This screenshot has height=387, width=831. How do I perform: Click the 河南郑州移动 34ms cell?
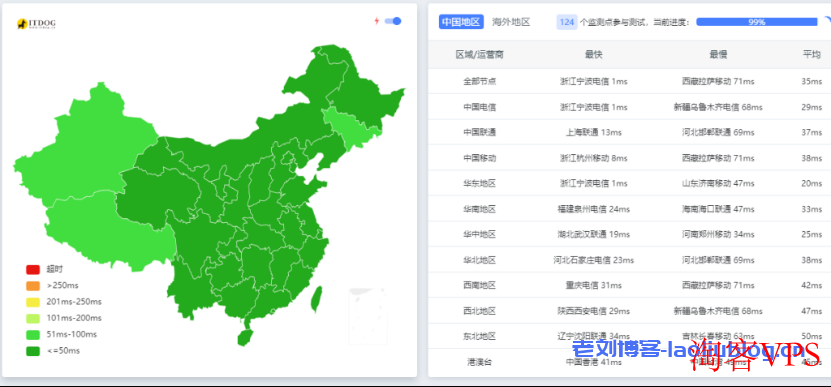[718, 234]
